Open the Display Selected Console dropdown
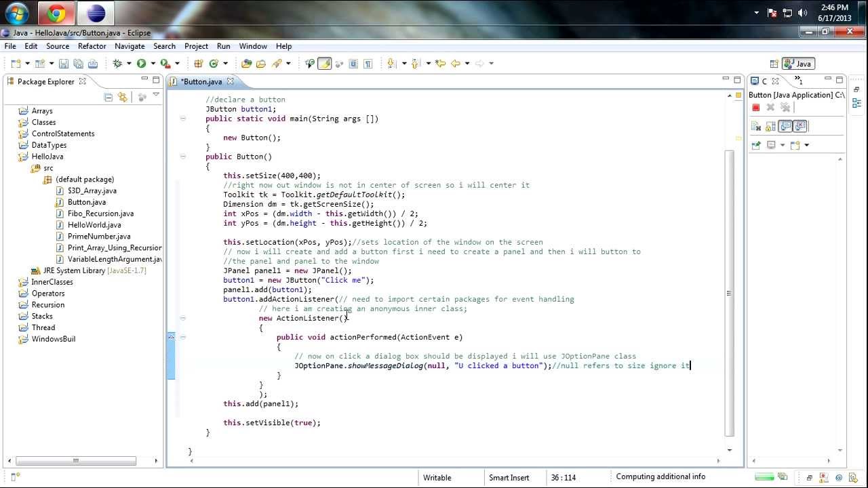 (x=782, y=145)
